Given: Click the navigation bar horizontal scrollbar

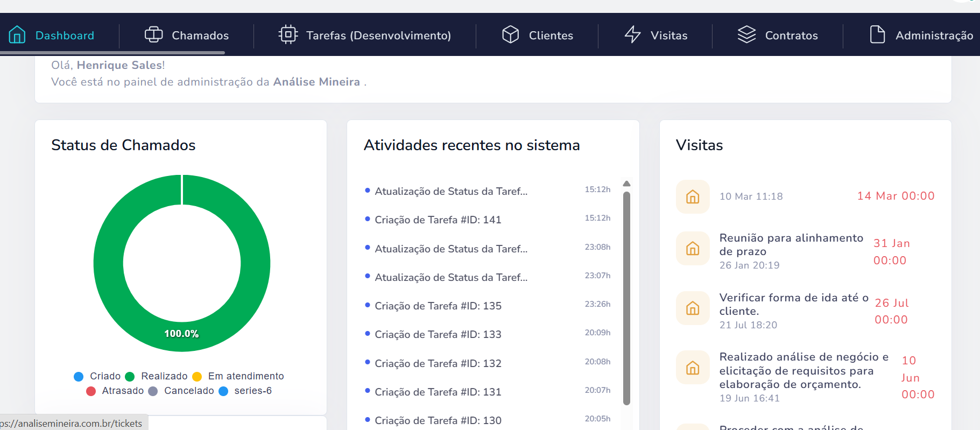Looking at the screenshot, I should point(112,53).
